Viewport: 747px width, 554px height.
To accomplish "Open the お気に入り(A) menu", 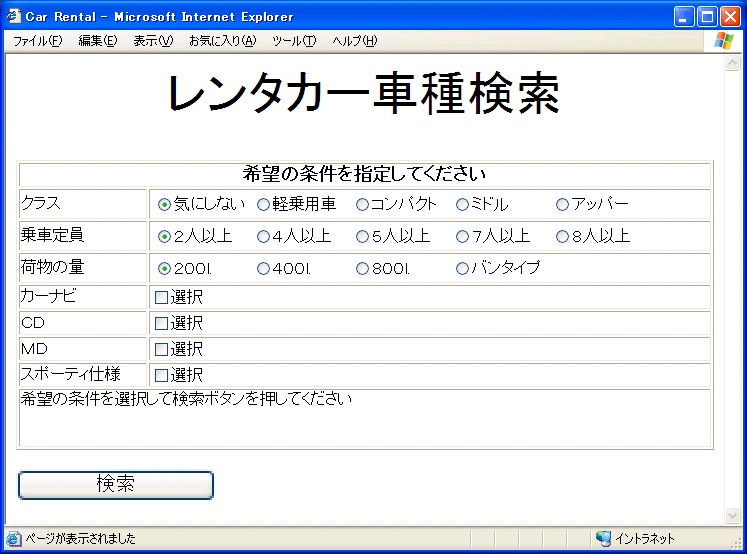I will (222, 41).
